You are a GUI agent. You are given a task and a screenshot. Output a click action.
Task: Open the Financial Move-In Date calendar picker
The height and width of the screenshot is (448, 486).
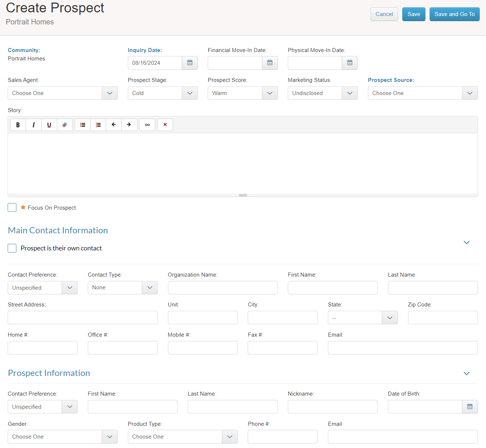tap(270, 63)
